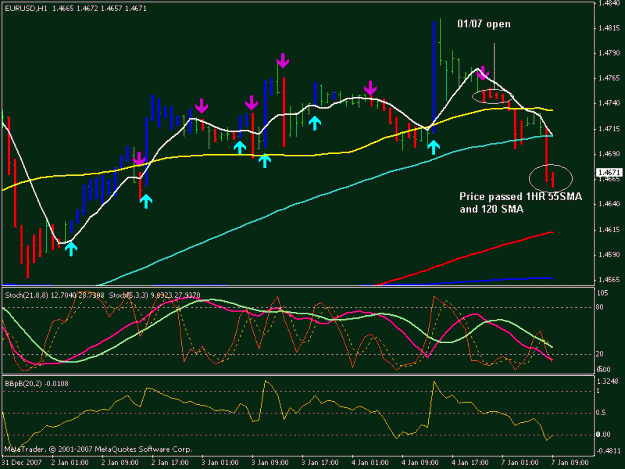Click the 1.4565 price axis label

[609, 280]
